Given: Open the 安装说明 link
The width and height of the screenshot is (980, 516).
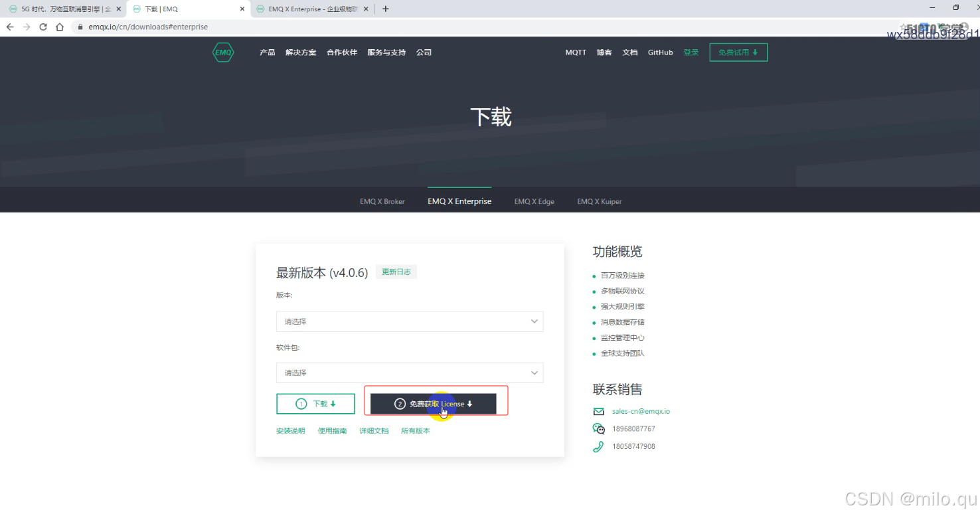Looking at the screenshot, I should [290, 430].
